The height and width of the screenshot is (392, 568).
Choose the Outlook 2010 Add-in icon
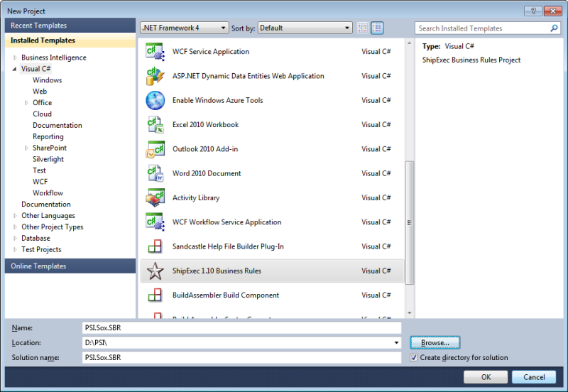click(155, 149)
